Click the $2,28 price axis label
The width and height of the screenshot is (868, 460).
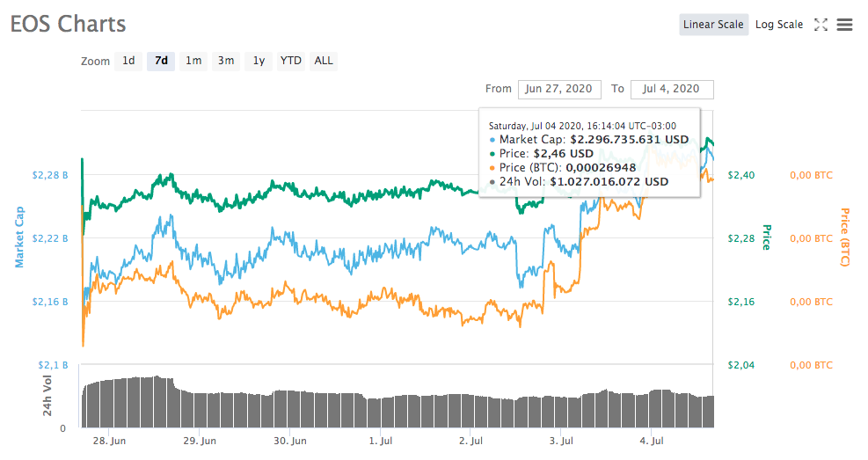click(x=741, y=238)
